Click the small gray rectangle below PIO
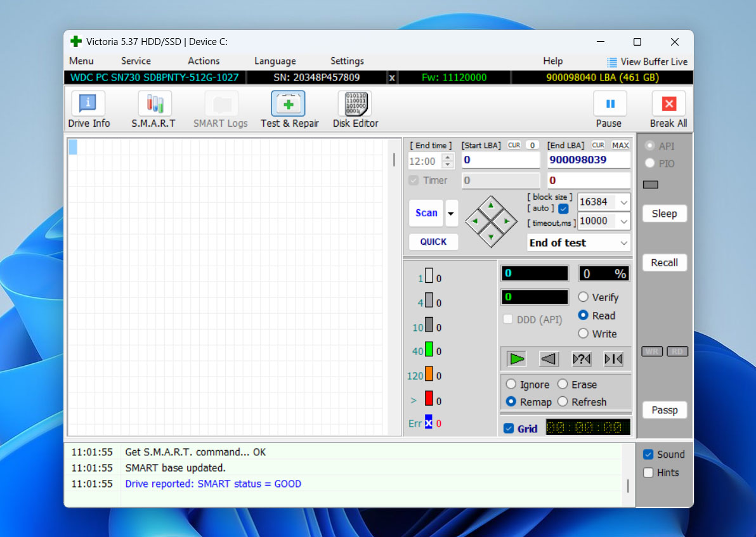The width and height of the screenshot is (756, 537). [x=651, y=184]
